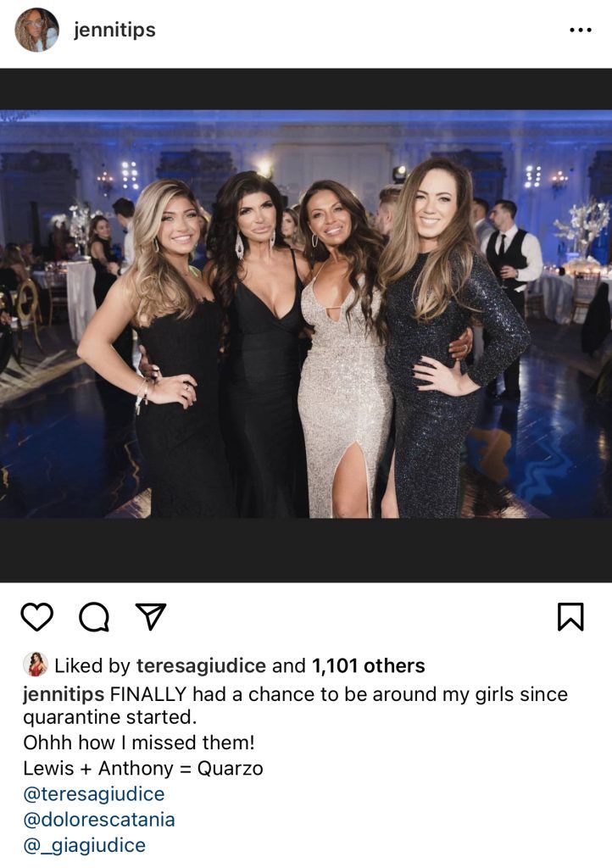This screenshot has height=868, width=612.
Task: Follow the @teresagiudice mention link
Action: [x=94, y=793]
